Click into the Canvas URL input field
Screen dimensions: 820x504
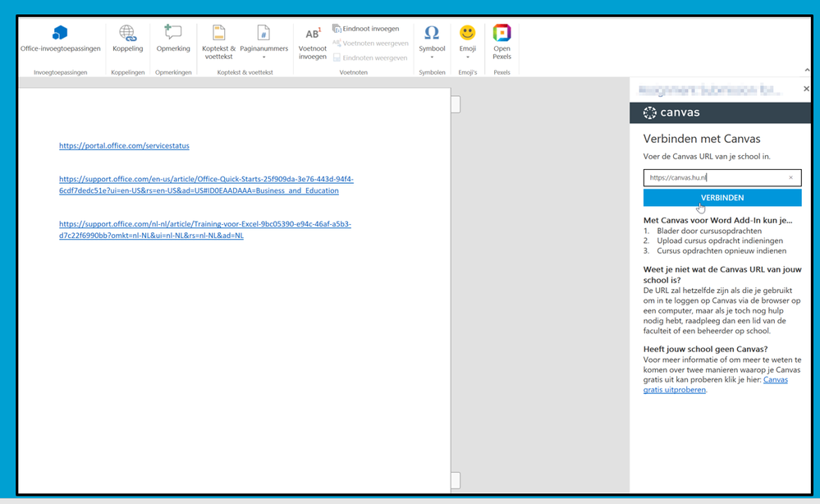tap(712, 177)
